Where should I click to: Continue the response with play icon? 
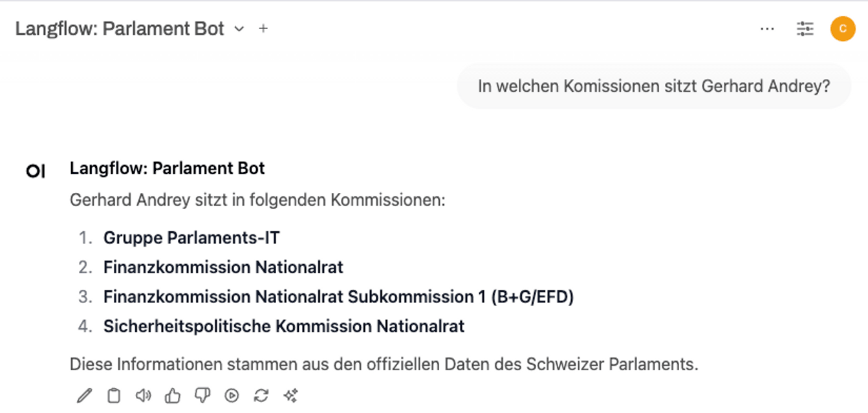click(x=232, y=396)
